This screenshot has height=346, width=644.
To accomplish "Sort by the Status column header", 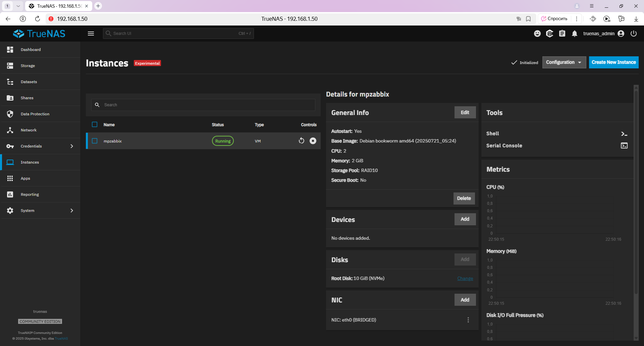I will (x=218, y=125).
